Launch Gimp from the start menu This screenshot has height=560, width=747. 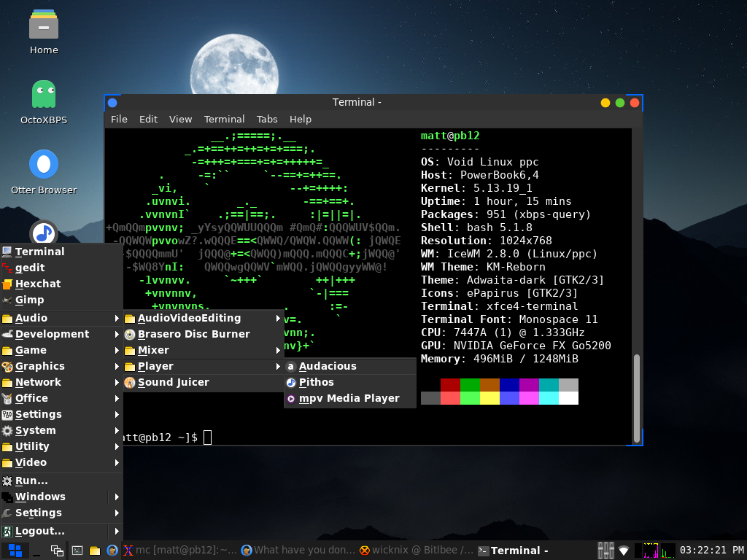pyautogui.click(x=29, y=300)
